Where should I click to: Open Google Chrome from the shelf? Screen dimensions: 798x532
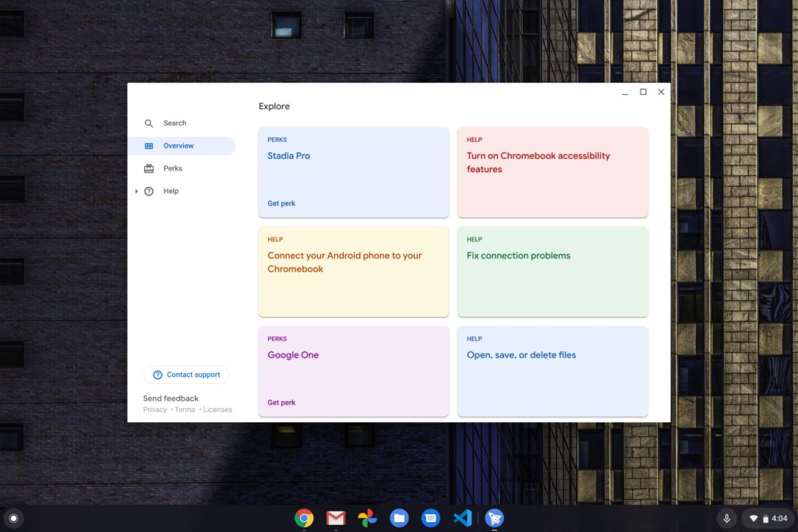304,518
